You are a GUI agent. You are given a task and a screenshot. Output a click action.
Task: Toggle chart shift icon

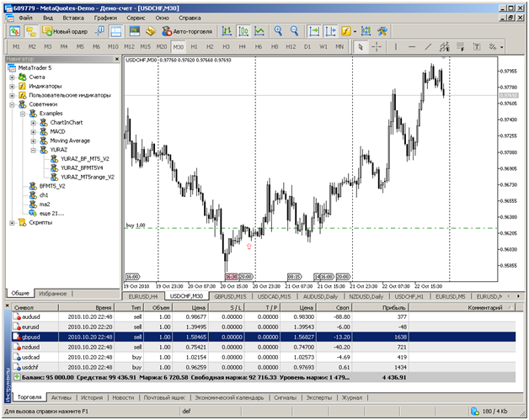click(330, 31)
